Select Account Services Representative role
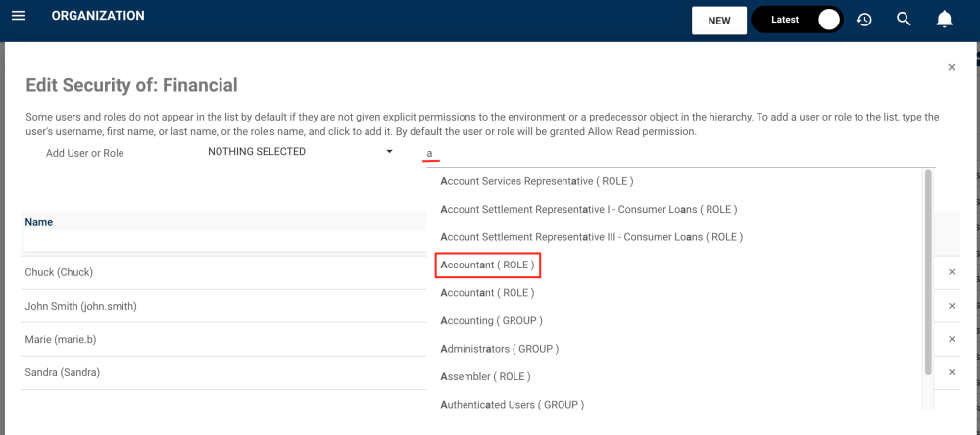Image resolution: width=980 pixels, height=435 pixels. (x=536, y=181)
